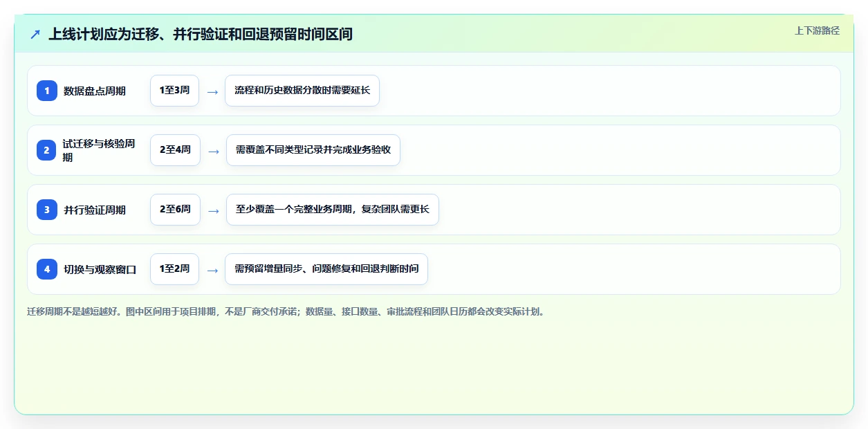The image size is (868, 429).
Task: Click step number 2 badge
Action: coord(47,150)
